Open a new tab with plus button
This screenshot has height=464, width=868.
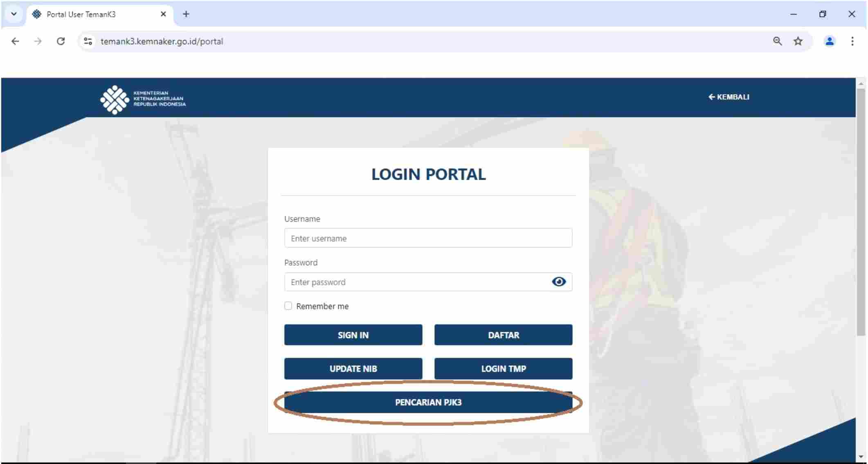point(186,14)
